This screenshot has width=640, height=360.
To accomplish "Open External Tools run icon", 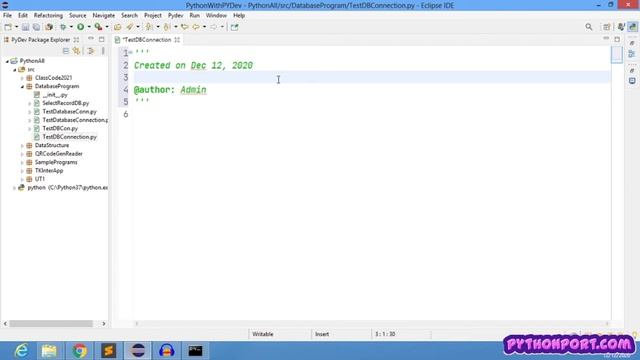I will [98, 27].
